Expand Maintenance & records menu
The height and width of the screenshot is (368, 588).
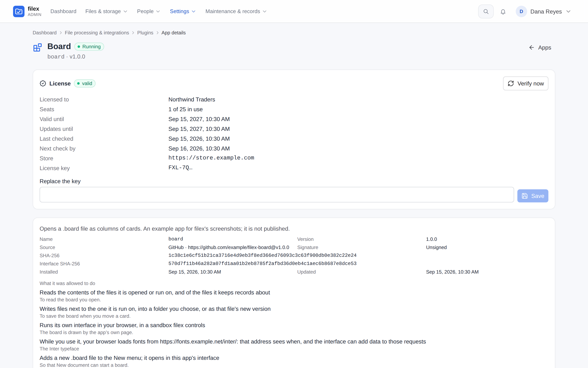(x=236, y=11)
